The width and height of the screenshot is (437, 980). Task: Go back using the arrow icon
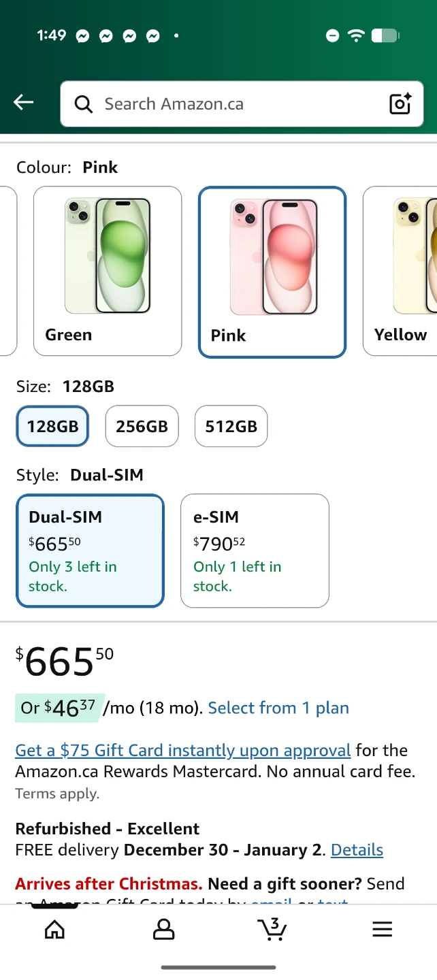pos(23,102)
